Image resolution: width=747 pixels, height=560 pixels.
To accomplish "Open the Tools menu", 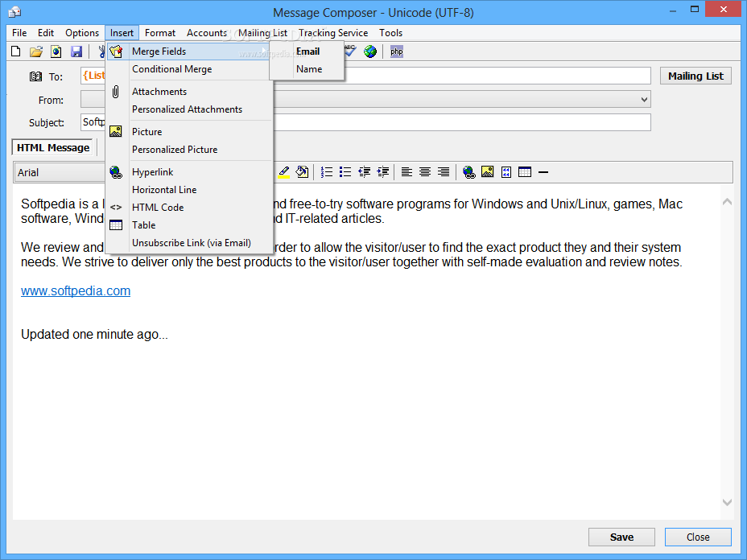I will coord(390,33).
